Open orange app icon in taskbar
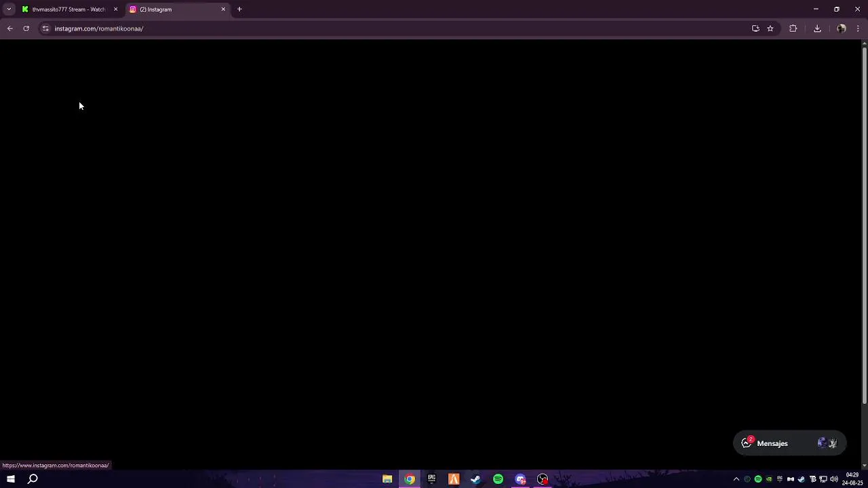This screenshot has height=488, width=868. pyautogui.click(x=454, y=479)
